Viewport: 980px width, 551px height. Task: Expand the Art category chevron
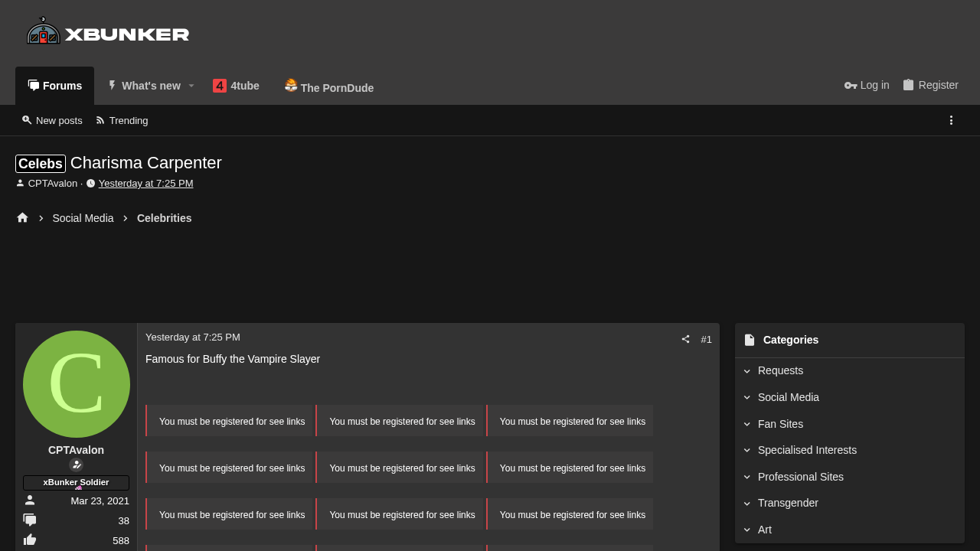coord(747,530)
